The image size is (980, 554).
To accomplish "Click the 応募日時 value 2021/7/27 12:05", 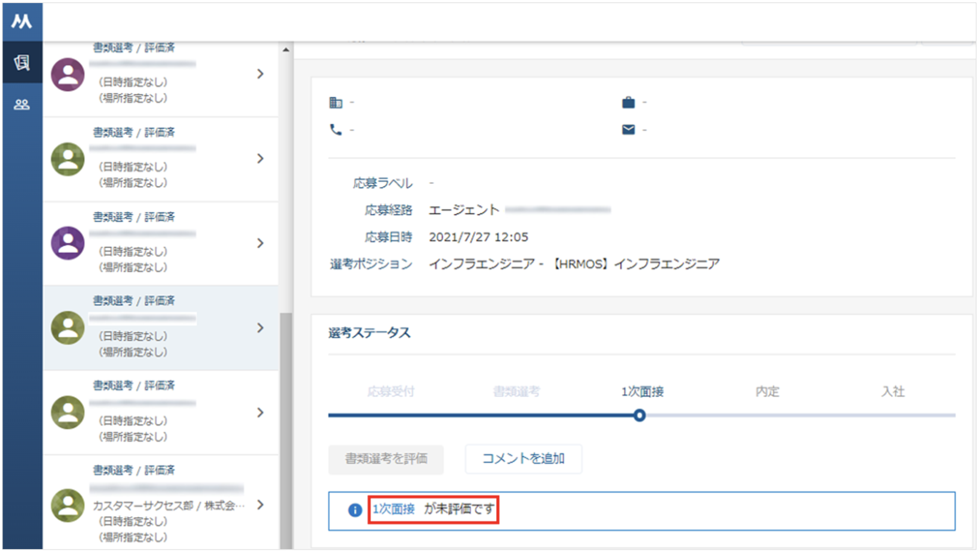I will pos(479,237).
